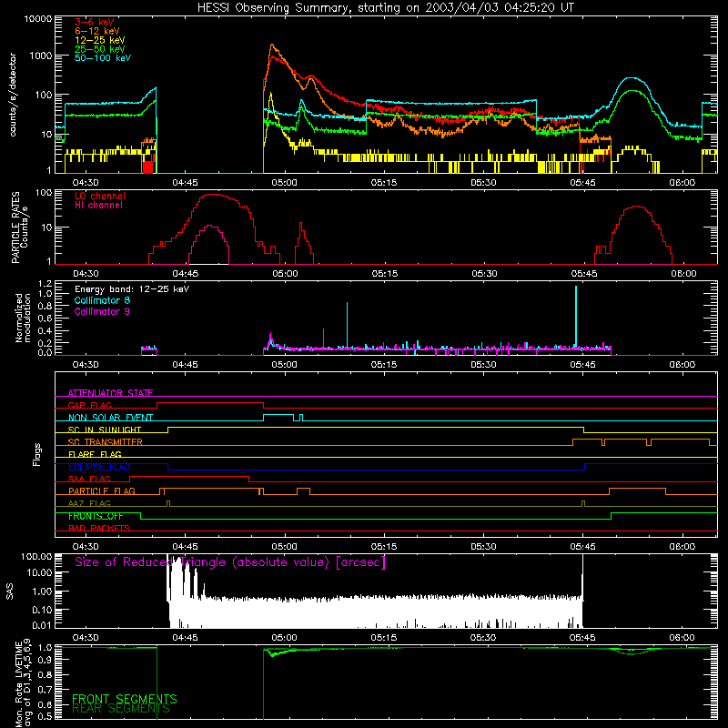Select the Collimator 9 legend label
728x728 pixels.
(102, 311)
